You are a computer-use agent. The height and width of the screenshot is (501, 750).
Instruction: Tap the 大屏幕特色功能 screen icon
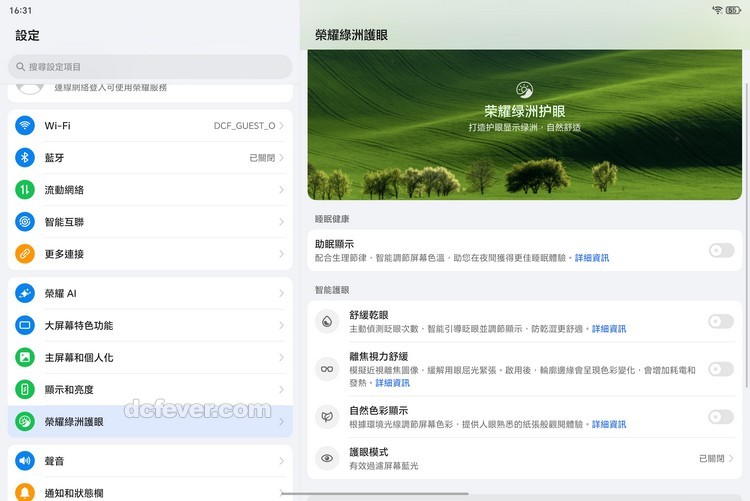point(25,325)
